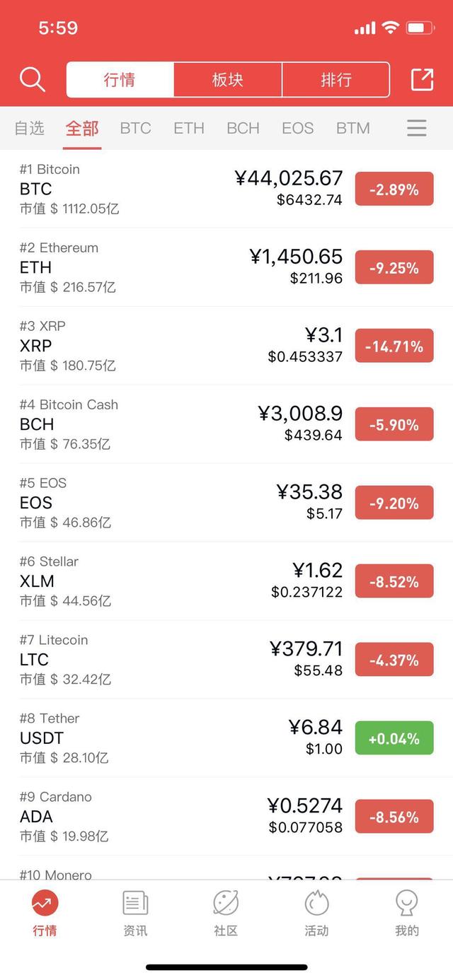
Task: Select the BTM category filter
Action: 352,128
